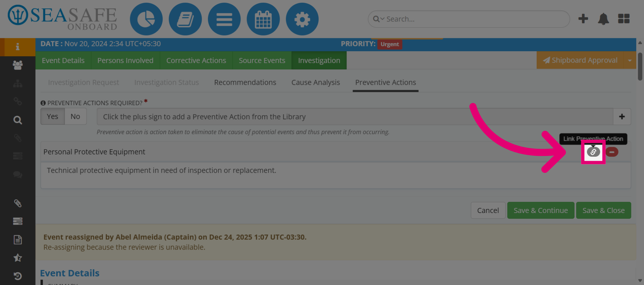Screen dimensions: 644x285
Task: Open the Corrective Actions tab
Action: point(196,60)
